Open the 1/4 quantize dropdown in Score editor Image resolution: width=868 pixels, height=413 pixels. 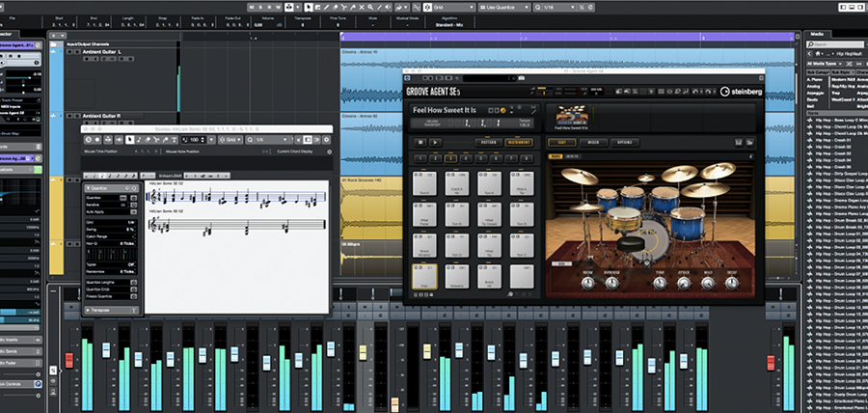[272, 140]
